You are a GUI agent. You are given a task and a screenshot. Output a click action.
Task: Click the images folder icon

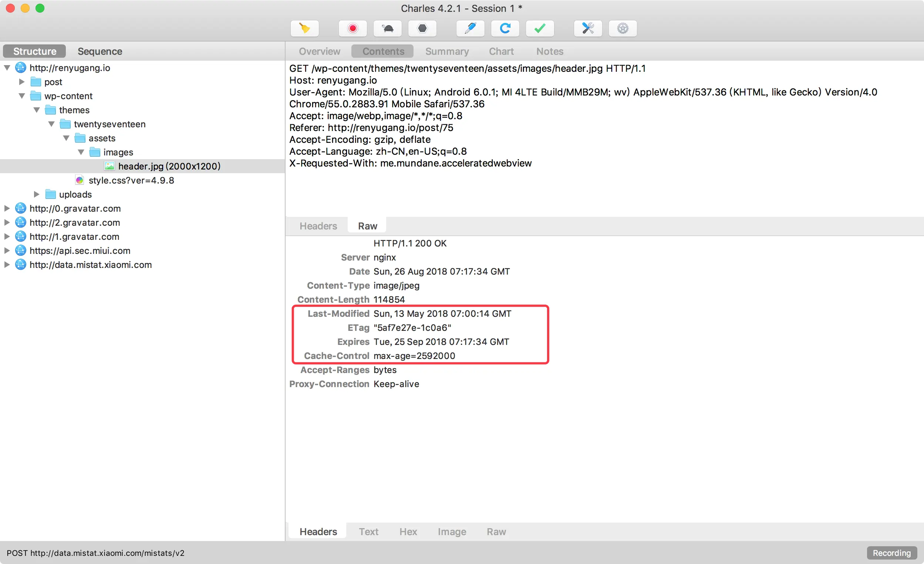pos(95,152)
